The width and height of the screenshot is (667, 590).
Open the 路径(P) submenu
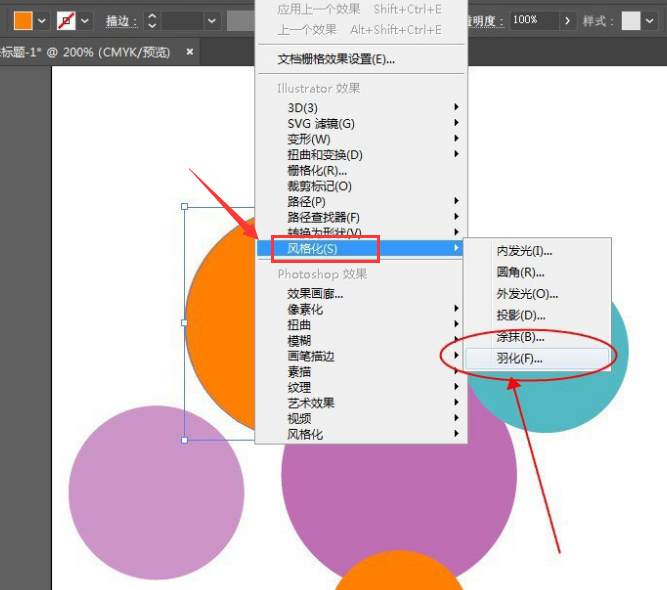pos(362,202)
